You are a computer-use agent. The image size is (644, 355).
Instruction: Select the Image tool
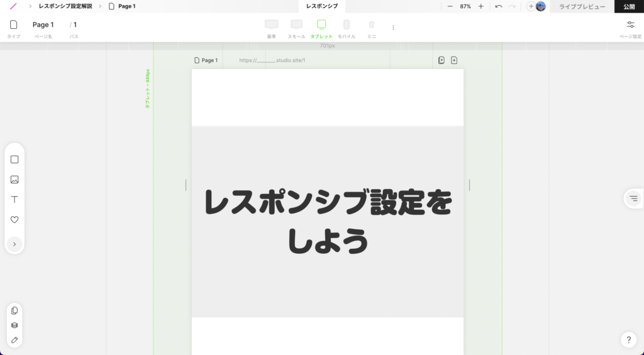point(14,179)
